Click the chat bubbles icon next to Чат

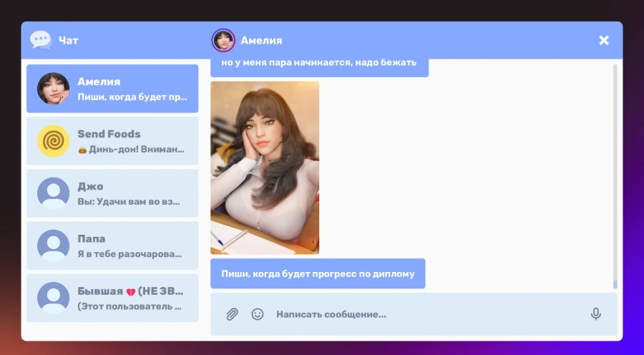[x=41, y=40]
